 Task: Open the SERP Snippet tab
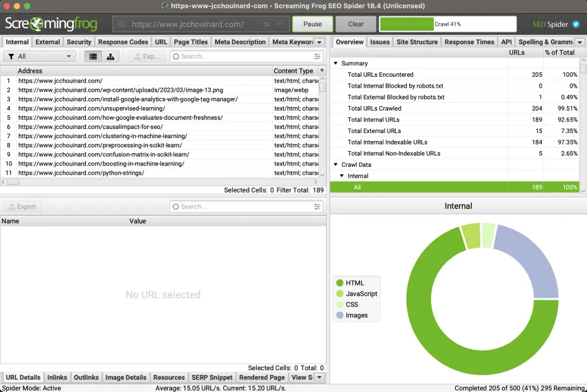212,378
